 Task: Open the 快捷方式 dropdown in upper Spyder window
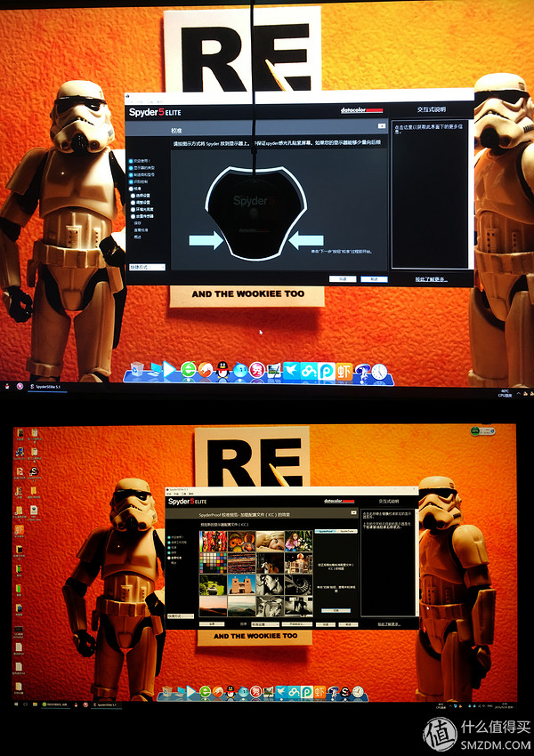coord(147,267)
